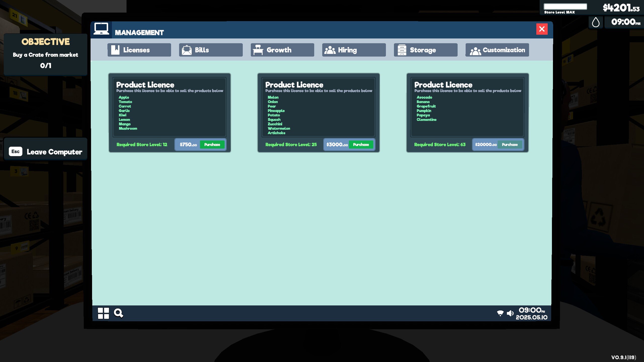Purchase the $20000 product licence
This screenshot has height=362, width=644.
coord(510,145)
